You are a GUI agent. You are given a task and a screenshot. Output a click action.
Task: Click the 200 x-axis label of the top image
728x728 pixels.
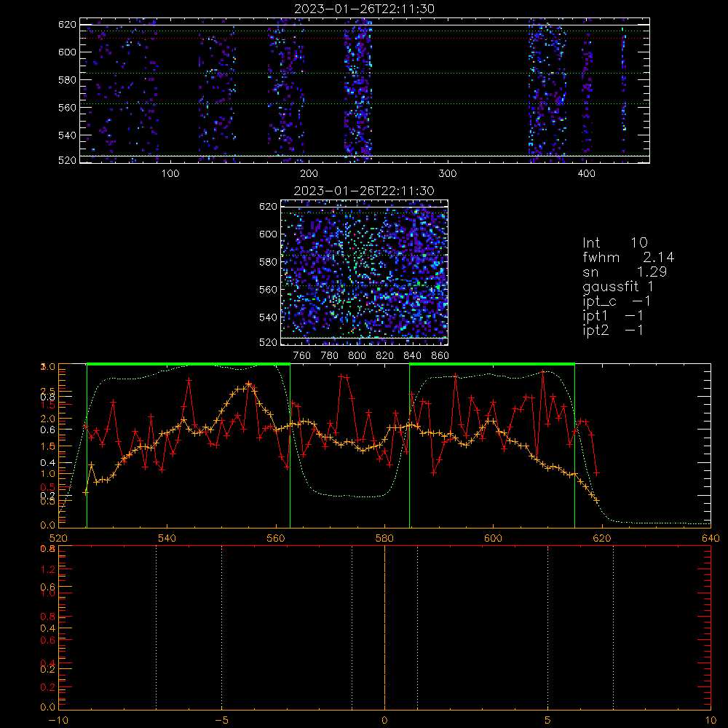(x=309, y=174)
